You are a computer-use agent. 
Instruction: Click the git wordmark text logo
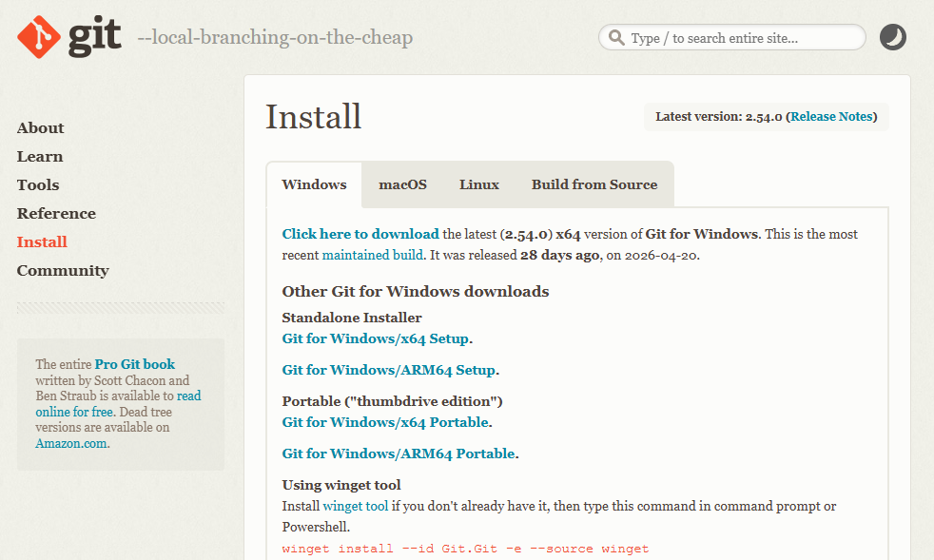pyautogui.click(x=95, y=37)
